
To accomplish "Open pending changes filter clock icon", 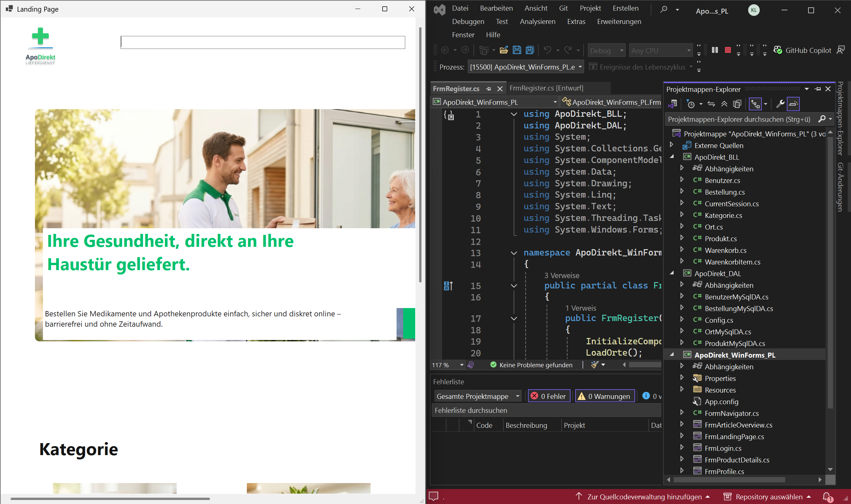I will 690,104.
